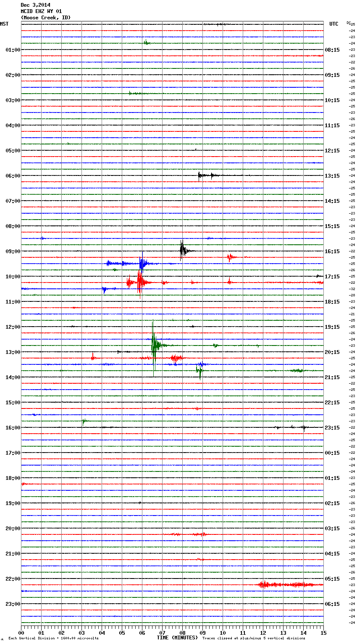Click the '05' minute axis tick label
This screenshot has width=357, height=644.
(x=122, y=633)
